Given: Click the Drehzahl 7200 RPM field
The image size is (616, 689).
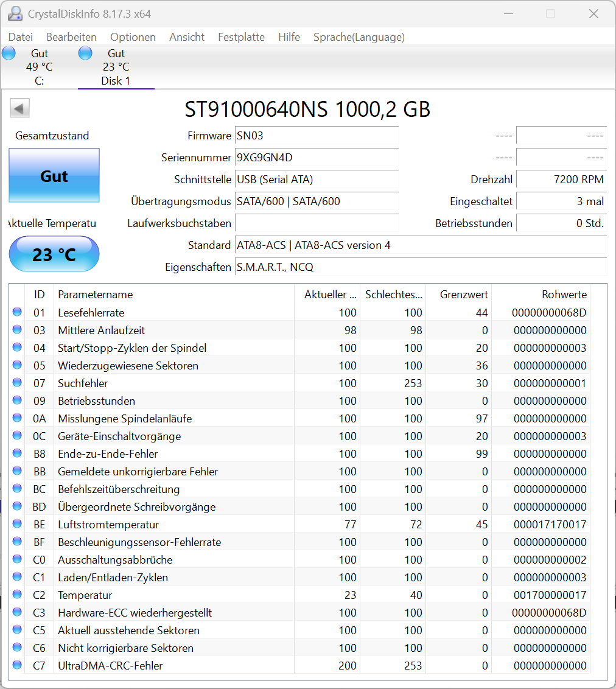Looking at the screenshot, I should point(561,180).
